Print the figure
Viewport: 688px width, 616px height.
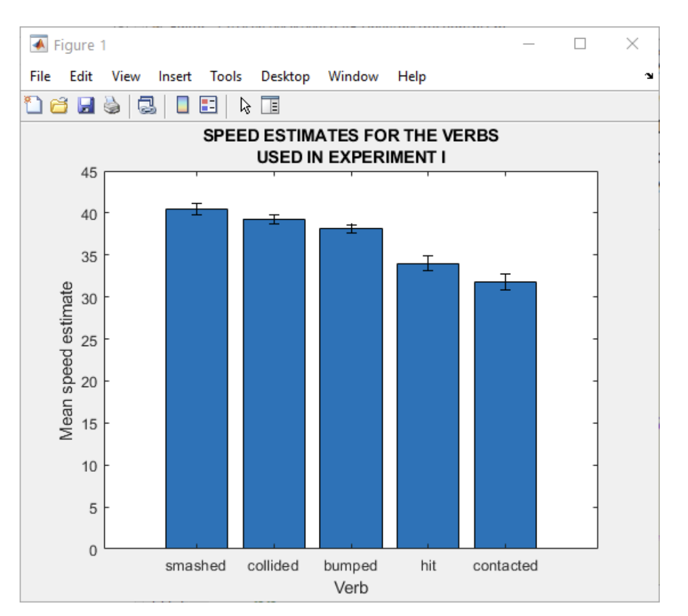(111, 106)
